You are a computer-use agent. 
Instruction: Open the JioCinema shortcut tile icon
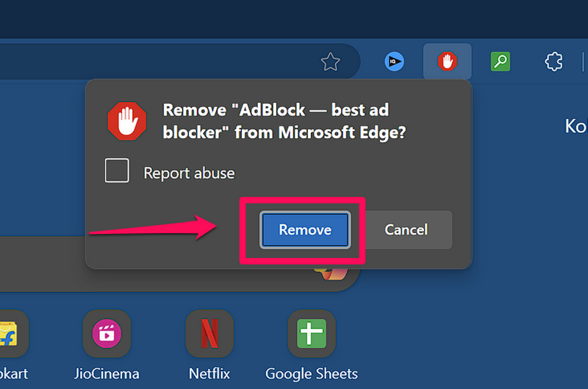click(107, 334)
